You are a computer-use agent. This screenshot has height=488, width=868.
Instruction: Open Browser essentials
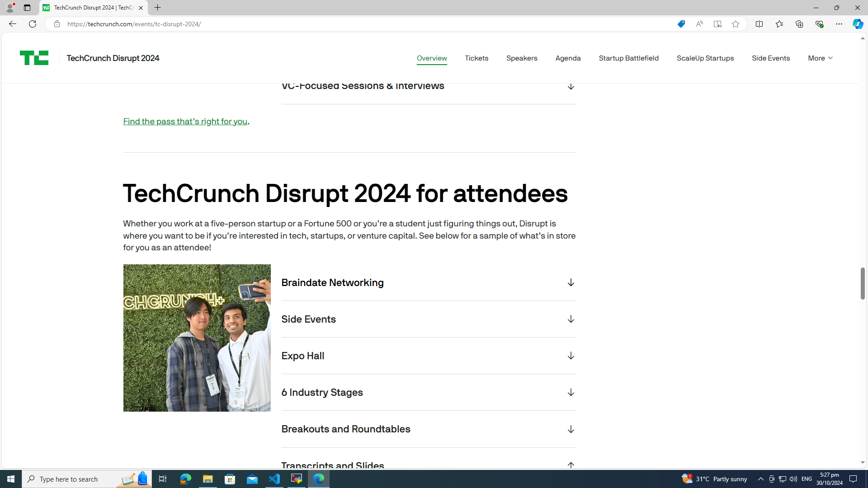click(819, 24)
